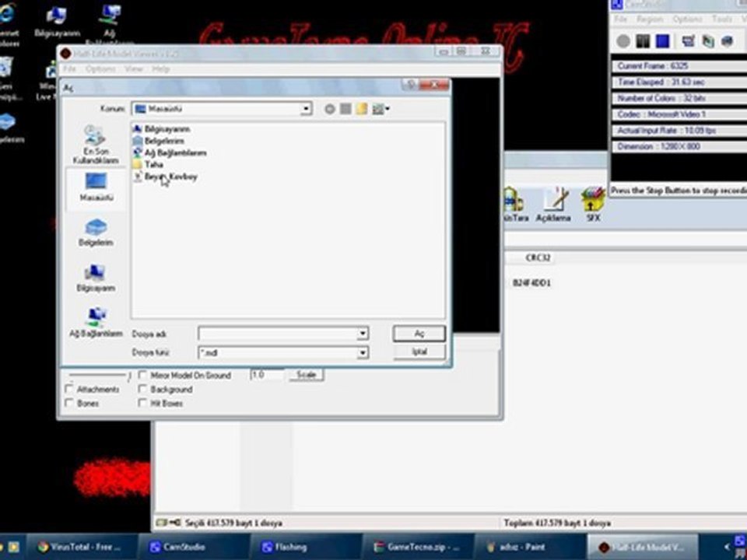Select Ağ Bağlantılarım in the places sidebar
747x560 pixels.
pos(96,324)
